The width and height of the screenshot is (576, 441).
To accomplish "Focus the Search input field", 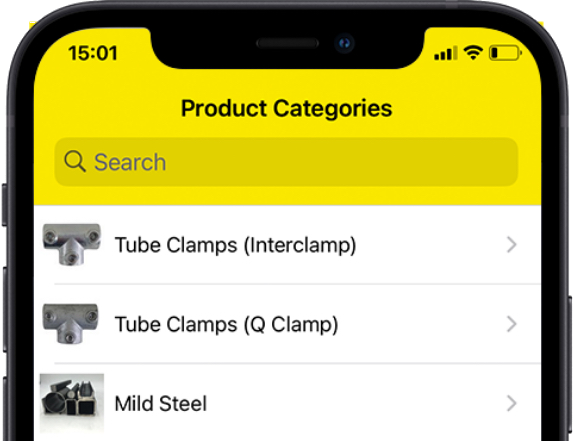I will pos(287,162).
